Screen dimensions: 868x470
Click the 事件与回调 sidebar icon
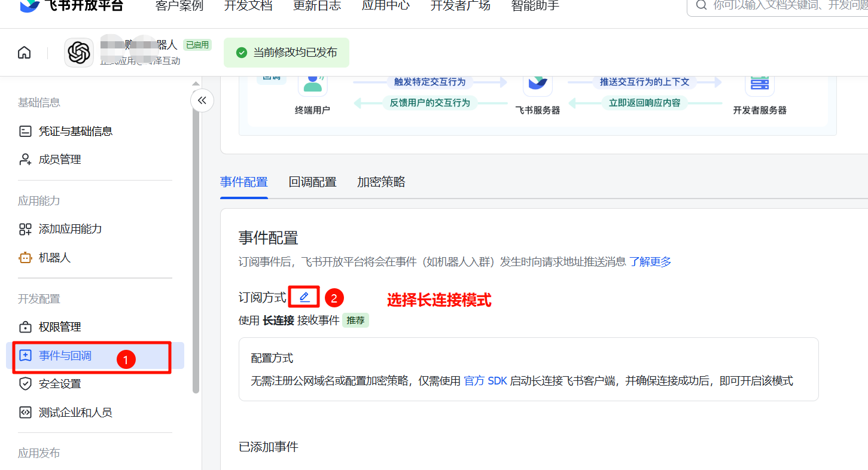[x=25, y=355]
